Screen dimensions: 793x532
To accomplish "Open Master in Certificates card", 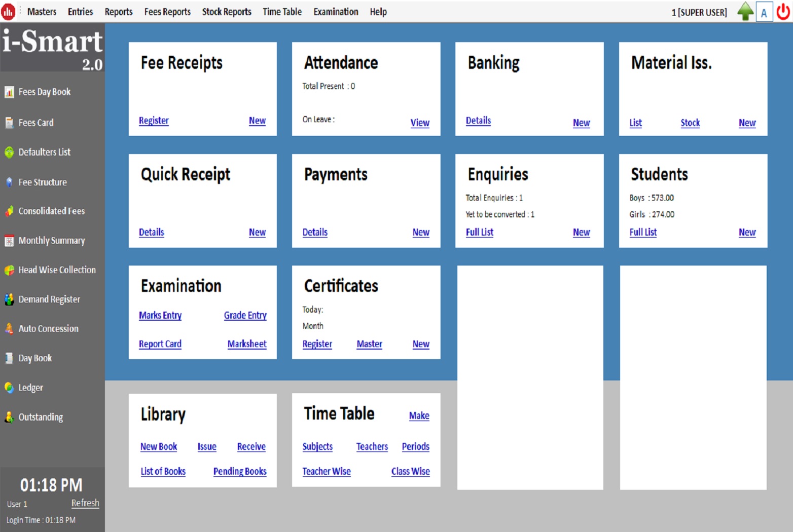I will pyautogui.click(x=370, y=344).
